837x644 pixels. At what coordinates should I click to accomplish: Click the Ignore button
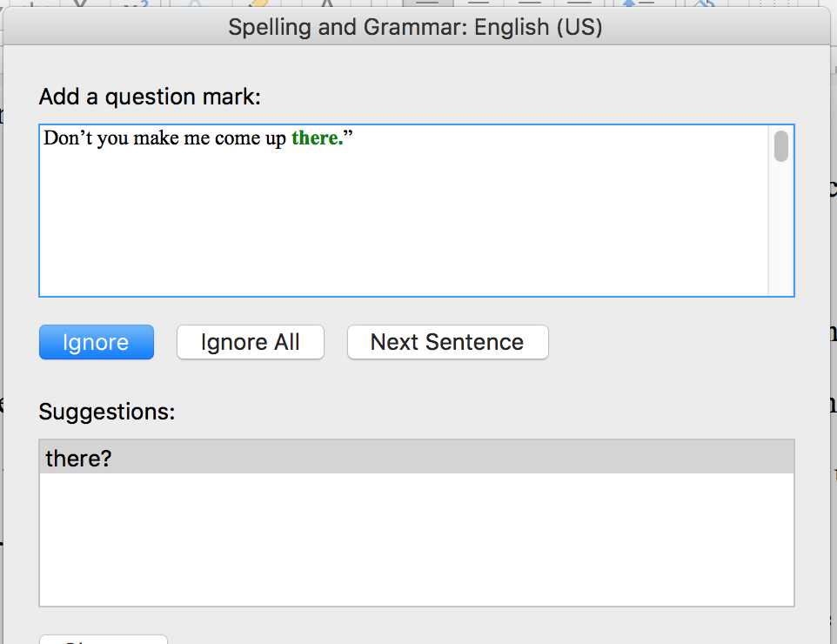(96, 342)
